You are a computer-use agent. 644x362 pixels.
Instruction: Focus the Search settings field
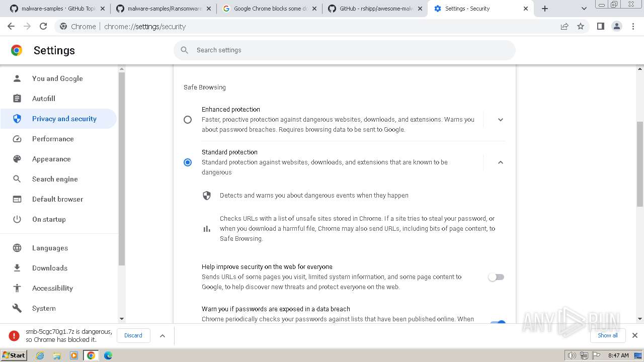[345, 50]
